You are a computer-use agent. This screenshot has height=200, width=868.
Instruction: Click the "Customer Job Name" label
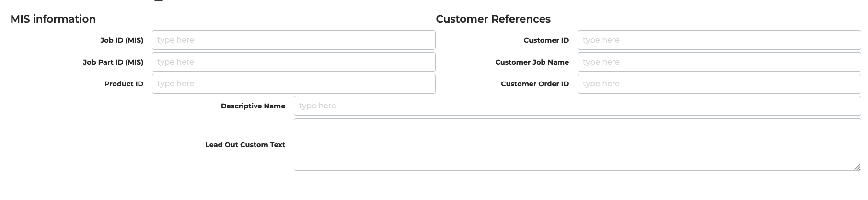click(532, 62)
